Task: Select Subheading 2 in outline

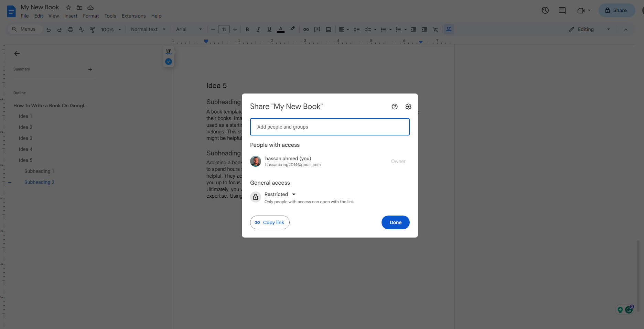Action: coord(39,182)
